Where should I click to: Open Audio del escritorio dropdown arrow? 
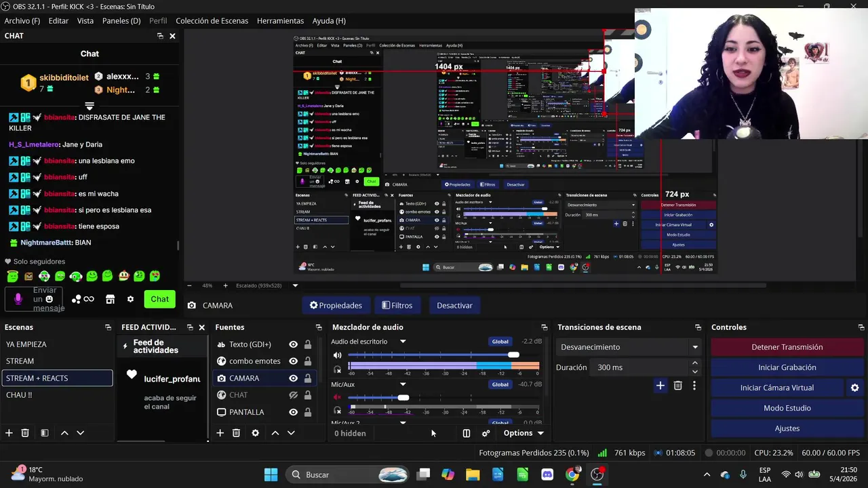(x=403, y=342)
